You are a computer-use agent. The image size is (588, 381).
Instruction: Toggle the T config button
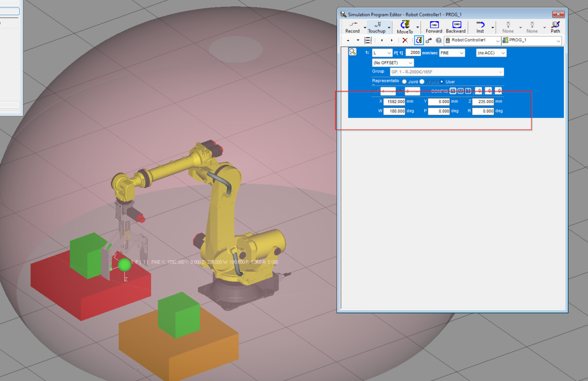pos(468,91)
